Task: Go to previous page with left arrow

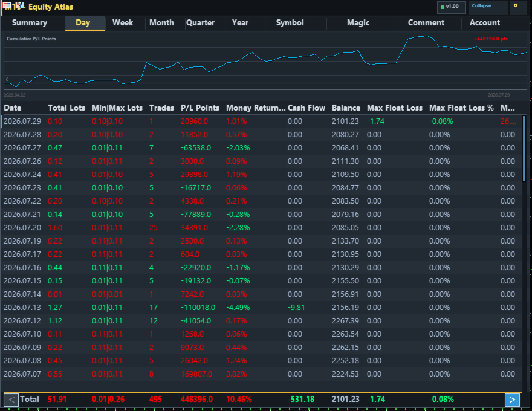Action: tap(11, 400)
